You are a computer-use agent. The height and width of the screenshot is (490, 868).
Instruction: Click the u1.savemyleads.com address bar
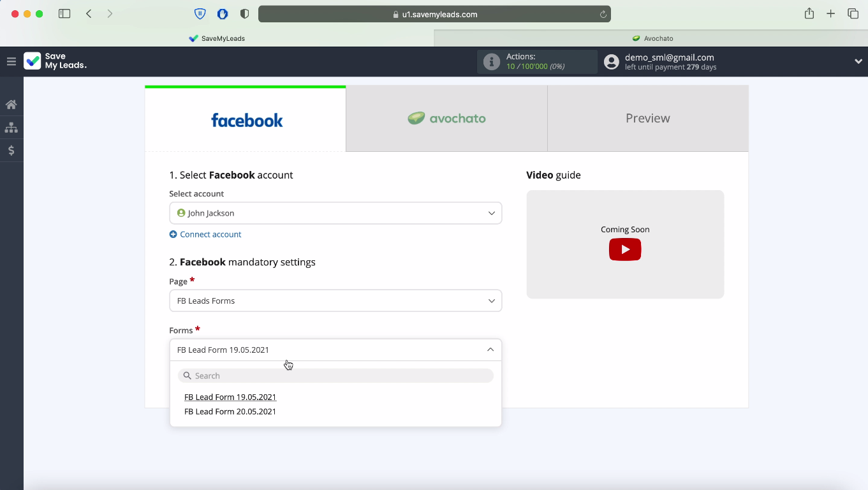(x=434, y=14)
